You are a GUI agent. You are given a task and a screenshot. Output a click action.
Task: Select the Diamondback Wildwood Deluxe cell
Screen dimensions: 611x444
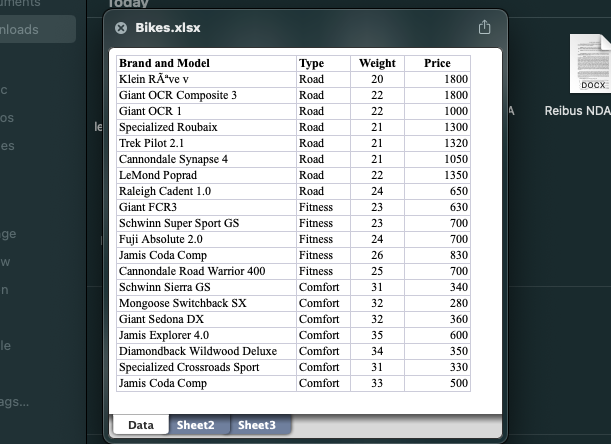click(x=207, y=351)
